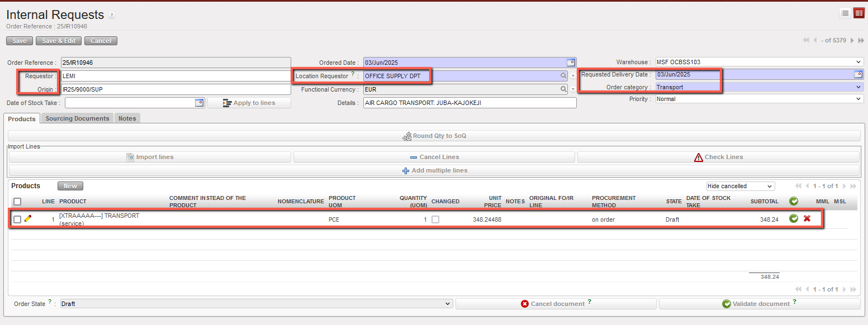Open the Date of Stock Take calendar picker

[199, 103]
